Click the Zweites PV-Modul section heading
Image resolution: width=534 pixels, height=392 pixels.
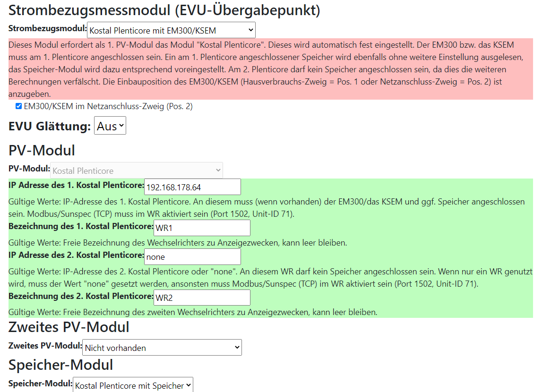[x=69, y=327]
